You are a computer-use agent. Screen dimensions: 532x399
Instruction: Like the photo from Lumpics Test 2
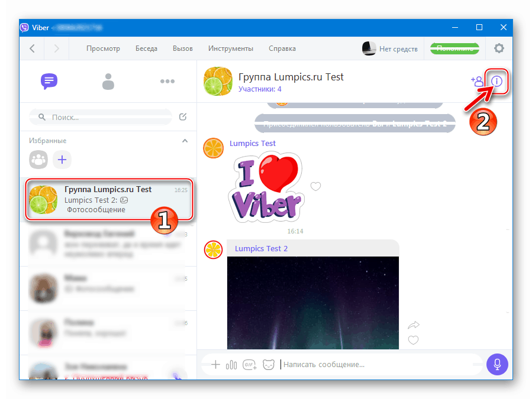[x=412, y=340]
